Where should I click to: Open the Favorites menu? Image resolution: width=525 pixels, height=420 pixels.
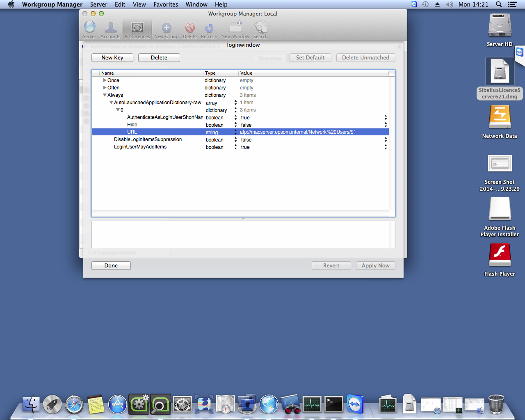[166, 5]
